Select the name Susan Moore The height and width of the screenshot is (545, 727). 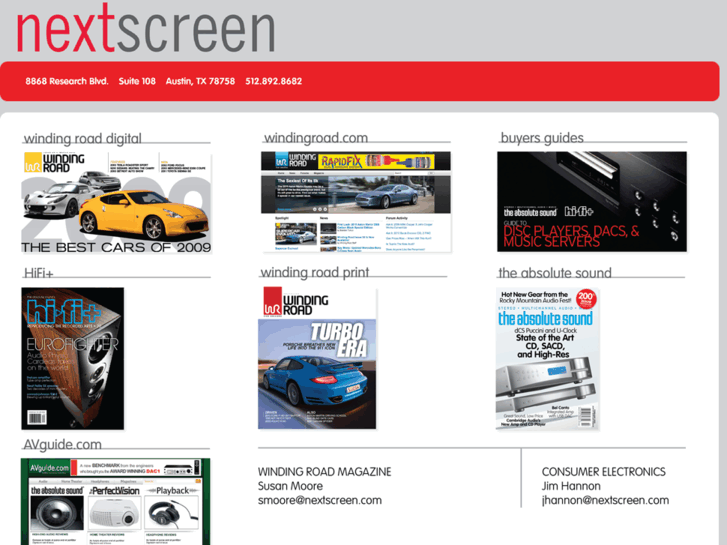click(290, 486)
